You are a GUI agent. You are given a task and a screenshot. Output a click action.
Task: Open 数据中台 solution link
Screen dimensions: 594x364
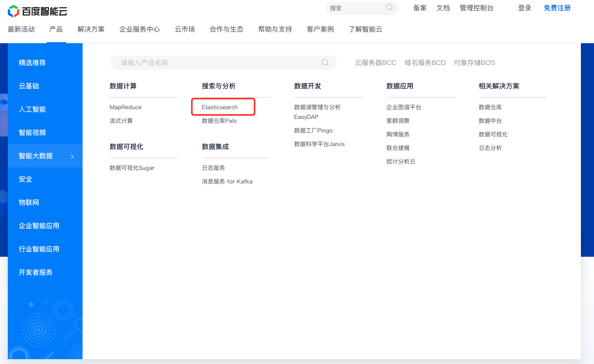pos(490,121)
